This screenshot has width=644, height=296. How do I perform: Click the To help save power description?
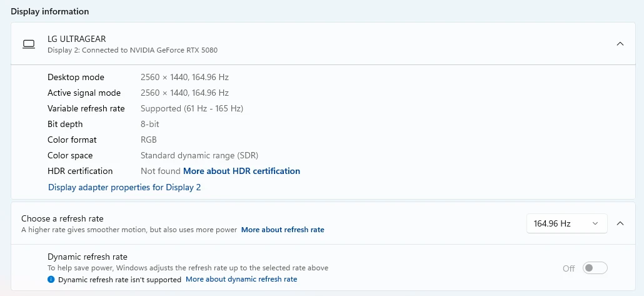pyautogui.click(x=188, y=268)
